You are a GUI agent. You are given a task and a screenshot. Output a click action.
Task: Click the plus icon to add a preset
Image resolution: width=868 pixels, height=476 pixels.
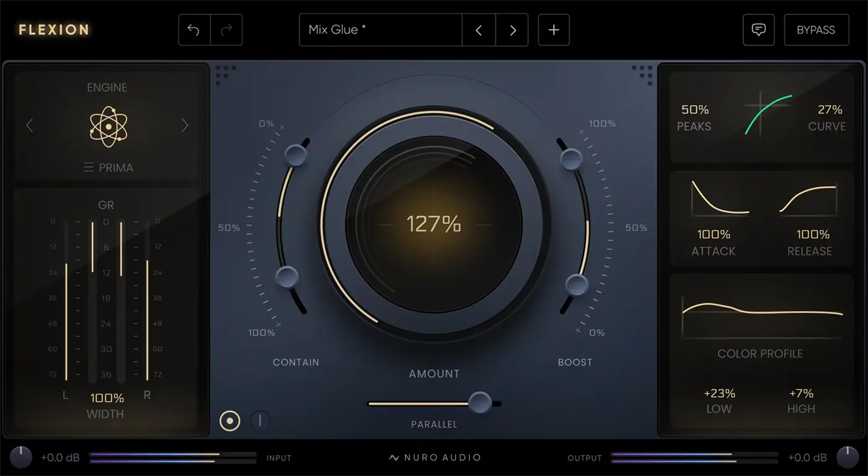tap(554, 30)
